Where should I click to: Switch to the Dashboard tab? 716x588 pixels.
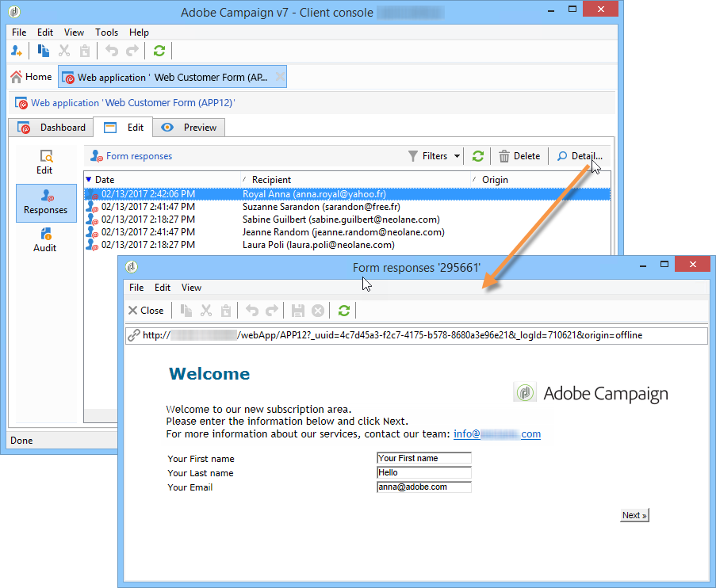(51, 128)
